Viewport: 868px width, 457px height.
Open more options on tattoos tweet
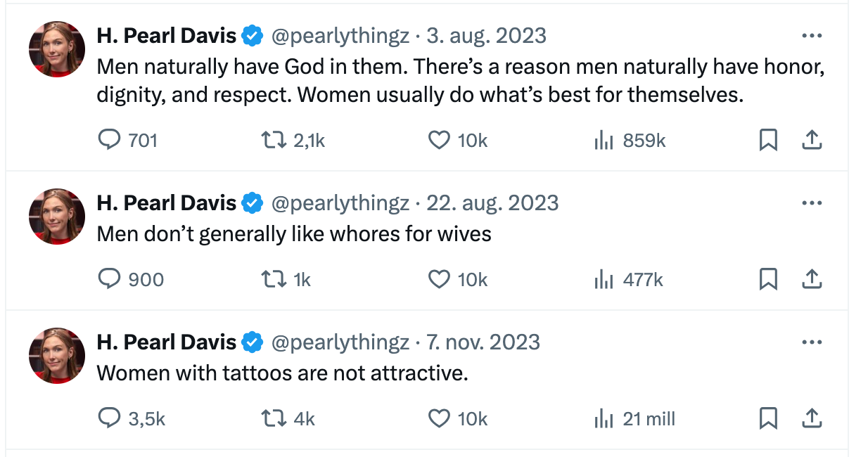click(x=812, y=342)
